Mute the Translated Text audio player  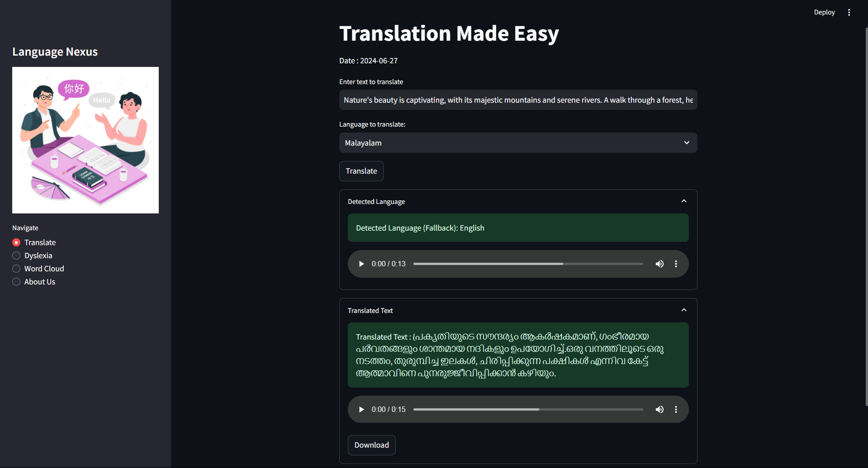click(x=659, y=410)
